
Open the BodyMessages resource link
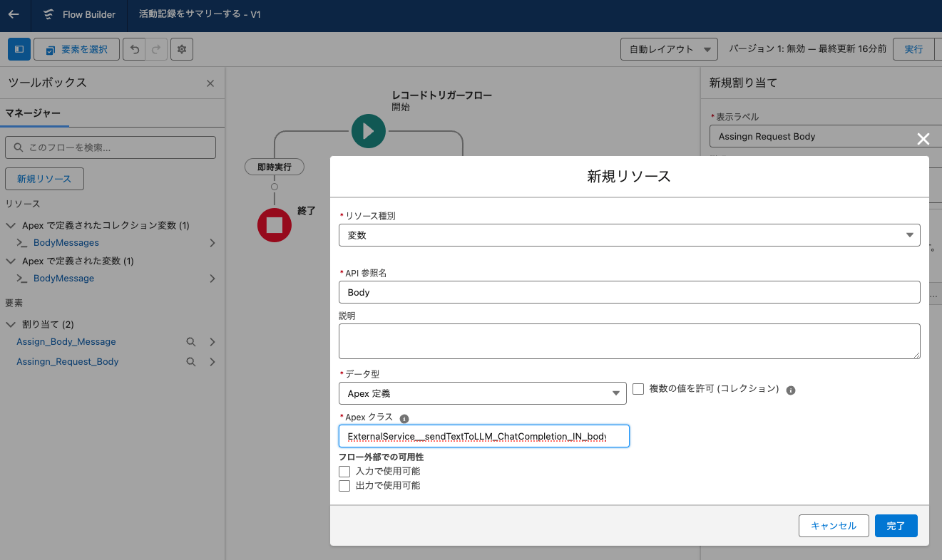(x=66, y=243)
